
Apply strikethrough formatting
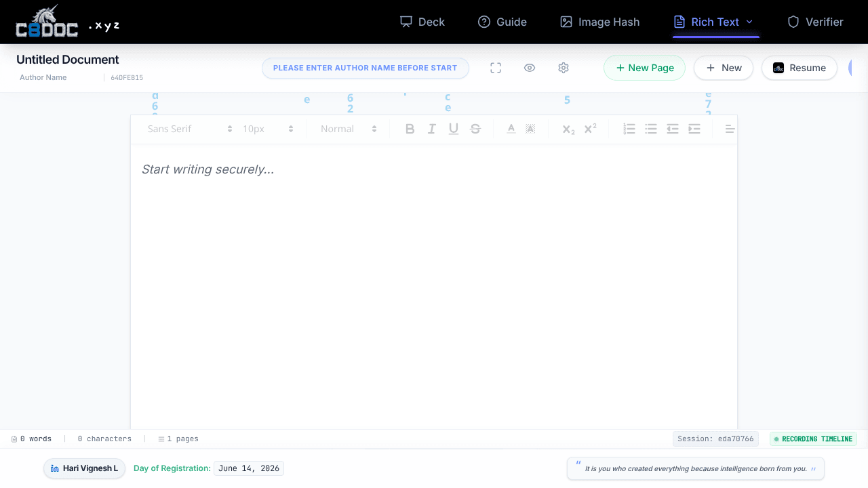475,129
